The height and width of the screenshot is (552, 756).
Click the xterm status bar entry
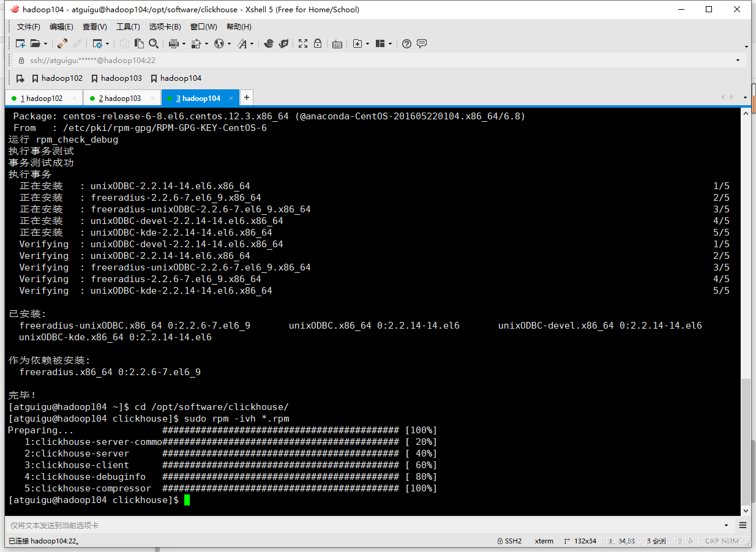click(544, 541)
